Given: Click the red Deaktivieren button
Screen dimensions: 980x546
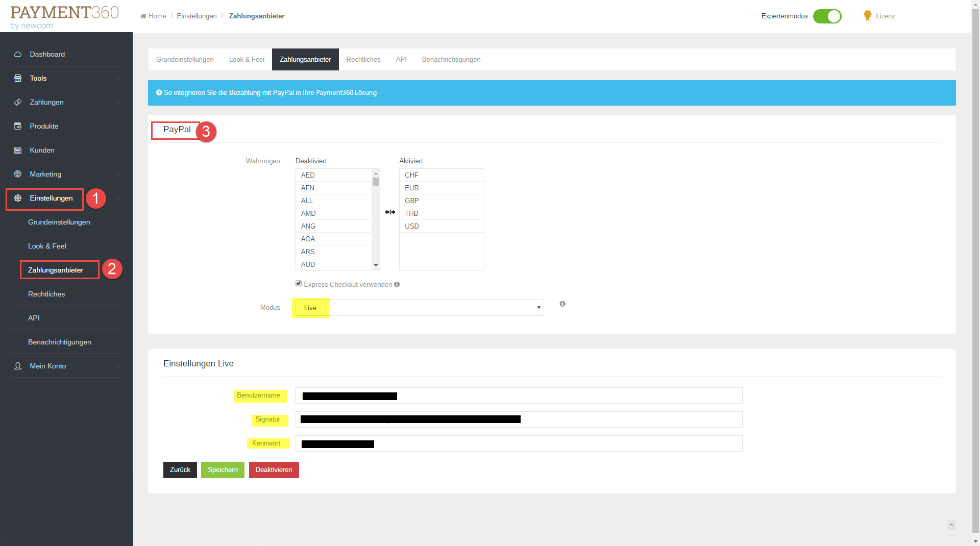Looking at the screenshot, I should pyautogui.click(x=274, y=470).
